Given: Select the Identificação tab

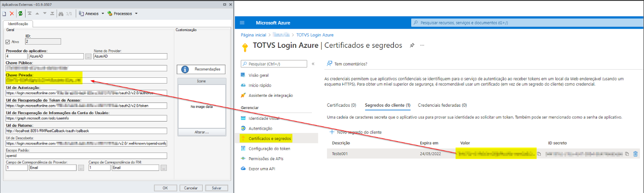Looking at the screenshot, I should [18, 24].
